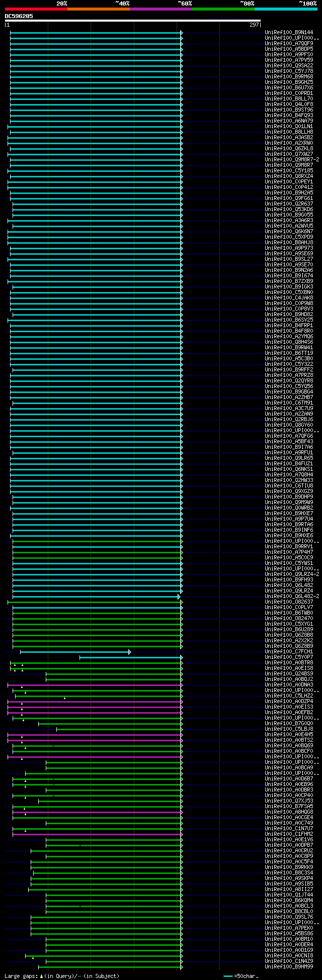This screenshot has width=322, height=980.
Task: Click the red 20% identity legend segment
Action: coord(36,9)
